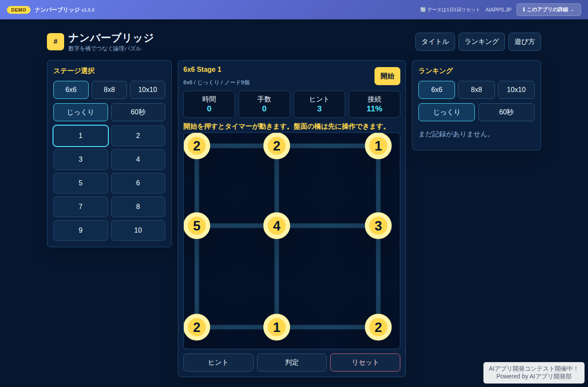Filter ranking by 8x8
The width and height of the screenshot is (588, 387).
click(x=477, y=90)
